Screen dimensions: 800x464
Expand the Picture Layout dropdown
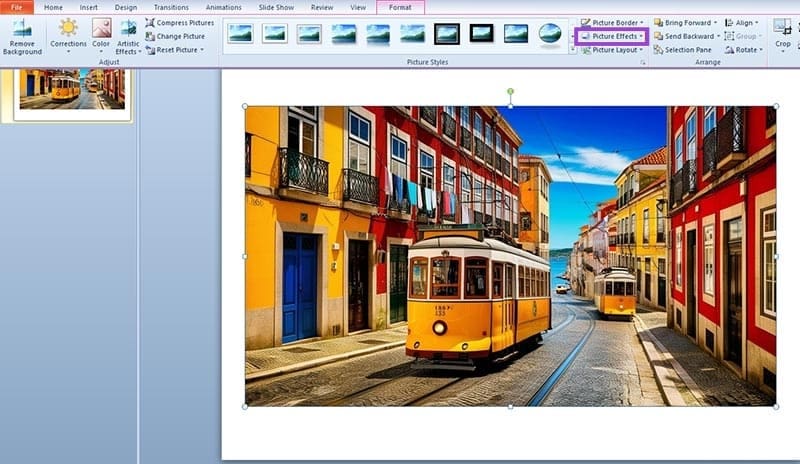(x=613, y=50)
